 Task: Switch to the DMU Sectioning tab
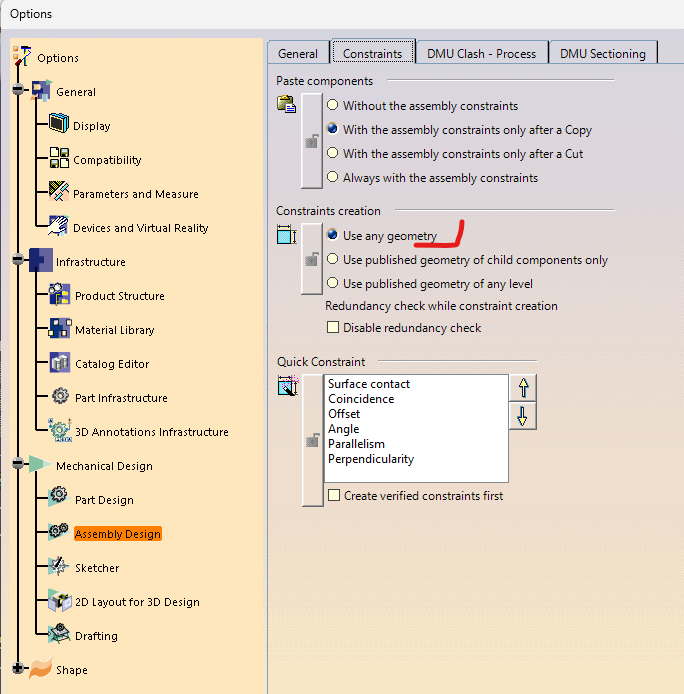tap(603, 54)
